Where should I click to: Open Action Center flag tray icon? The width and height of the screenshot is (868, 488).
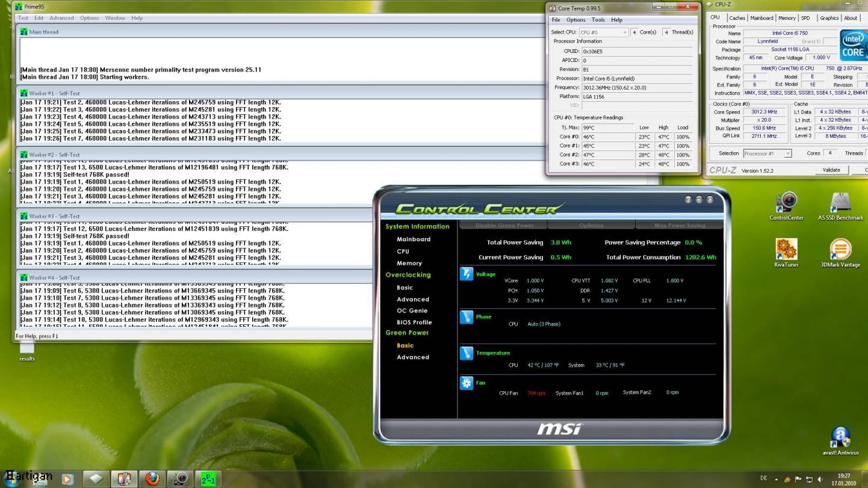click(798, 480)
